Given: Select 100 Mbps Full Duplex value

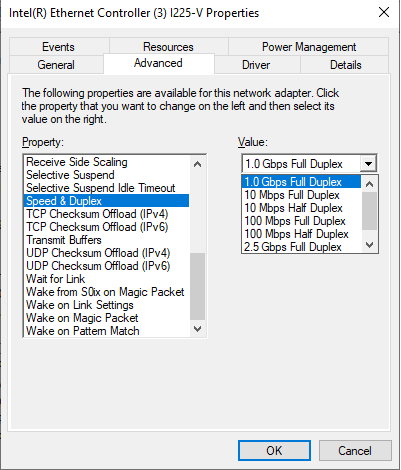Looking at the screenshot, I should (295, 221).
